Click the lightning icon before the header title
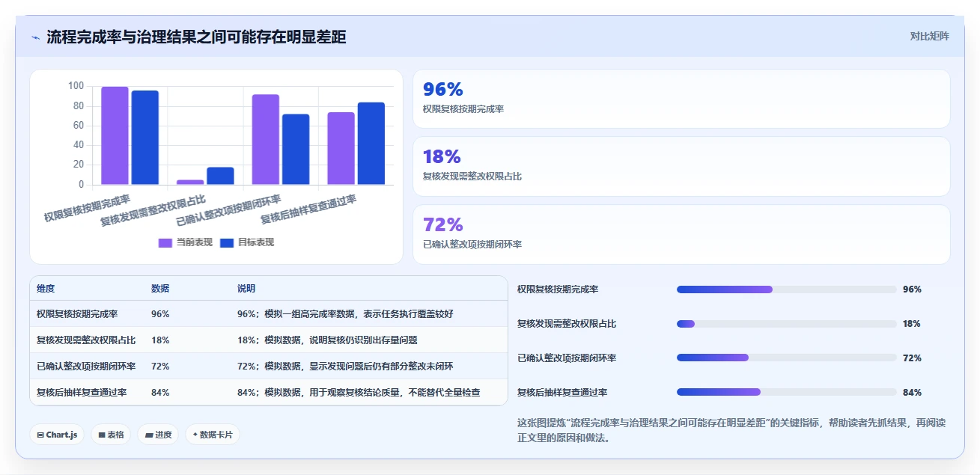The width and height of the screenshot is (980, 475). click(35, 37)
